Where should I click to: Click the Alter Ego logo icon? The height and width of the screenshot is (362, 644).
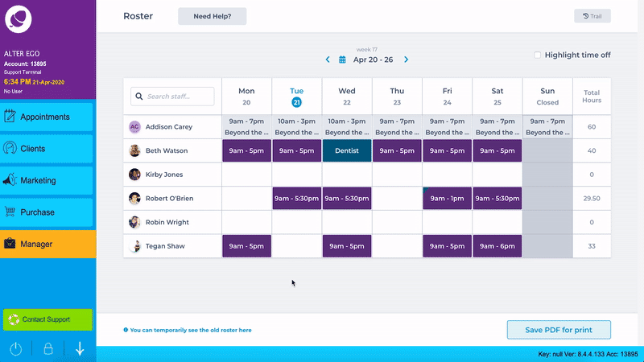tap(19, 19)
